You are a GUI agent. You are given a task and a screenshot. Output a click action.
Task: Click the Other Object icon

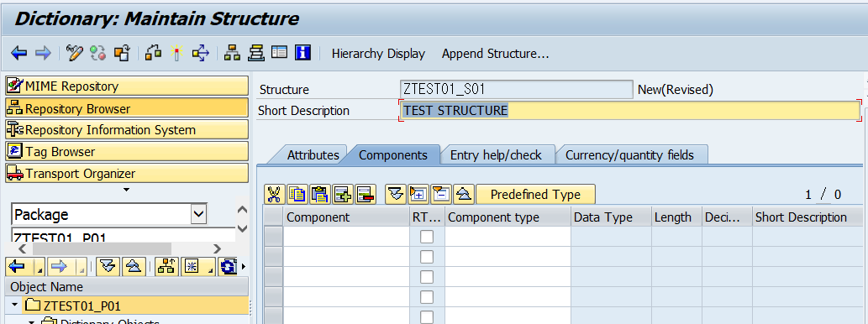pyautogui.click(x=121, y=53)
